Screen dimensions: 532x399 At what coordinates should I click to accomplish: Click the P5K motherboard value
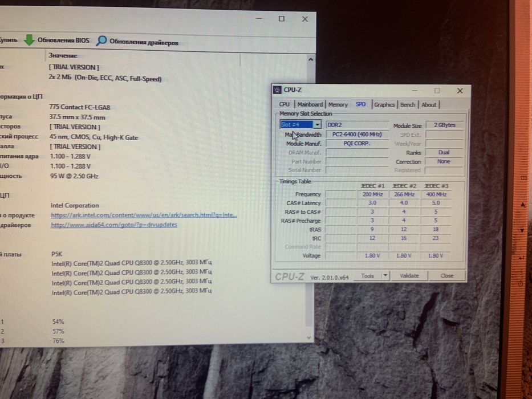[x=56, y=254]
